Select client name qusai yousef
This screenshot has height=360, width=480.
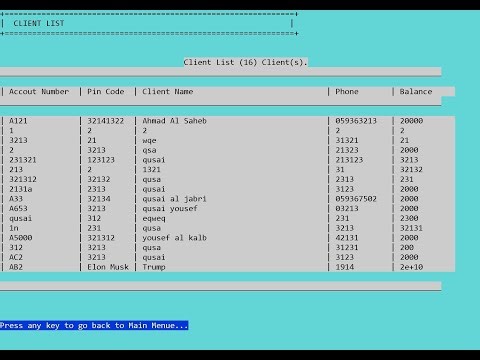170,209
